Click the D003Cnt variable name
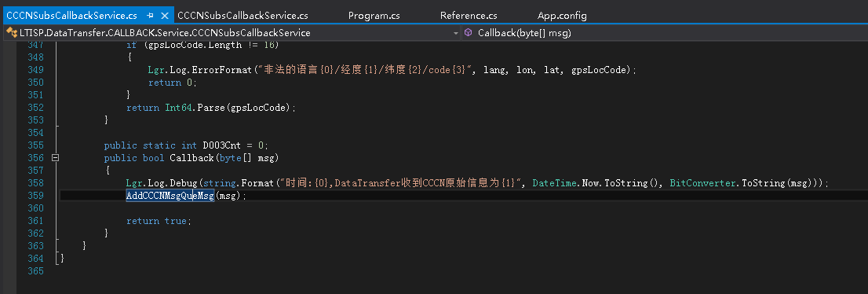This screenshot has width=868, height=294. click(x=222, y=145)
